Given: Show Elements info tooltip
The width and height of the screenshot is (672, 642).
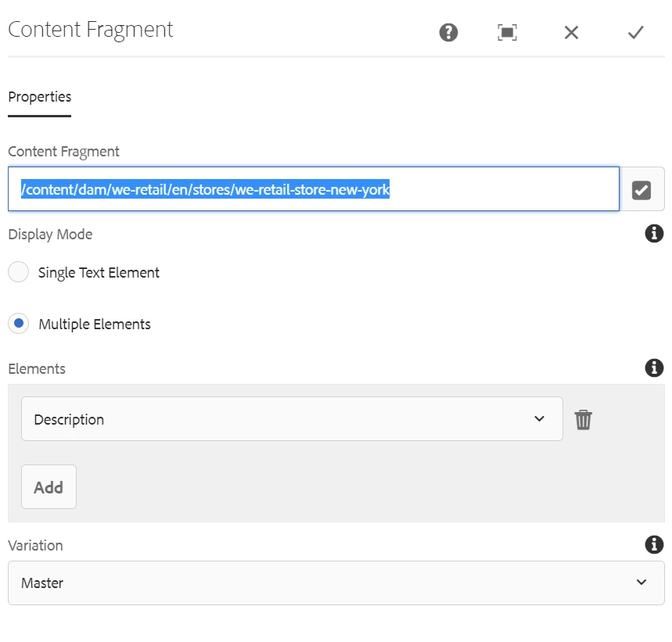Looking at the screenshot, I should [x=654, y=368].
